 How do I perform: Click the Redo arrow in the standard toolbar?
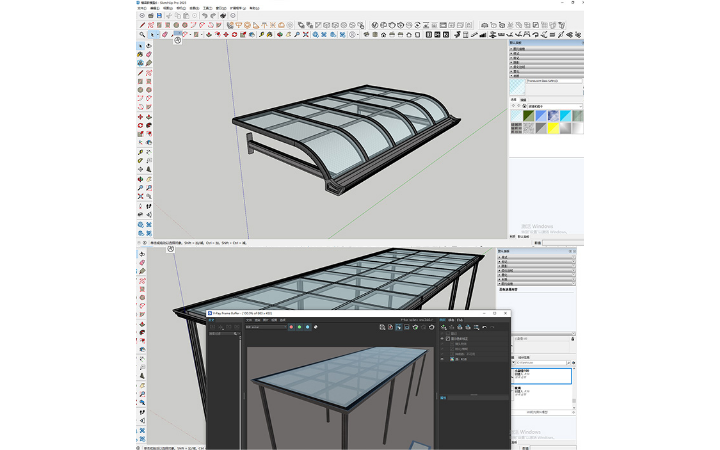pos(214,16)
